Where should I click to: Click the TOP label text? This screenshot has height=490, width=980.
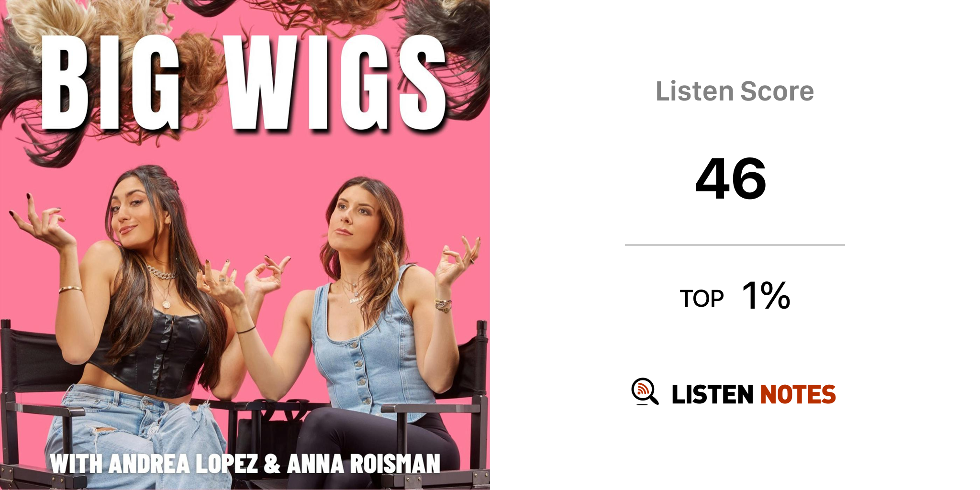[702, 299]
